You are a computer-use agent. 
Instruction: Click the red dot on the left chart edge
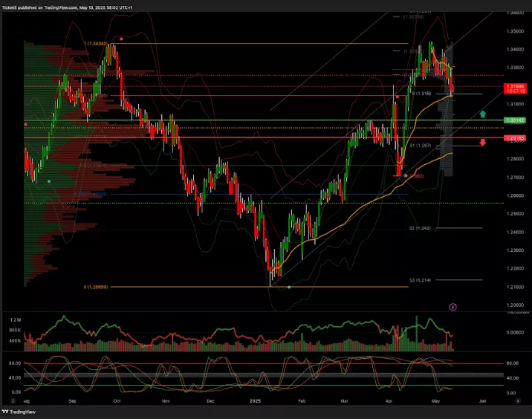(26, 124)
